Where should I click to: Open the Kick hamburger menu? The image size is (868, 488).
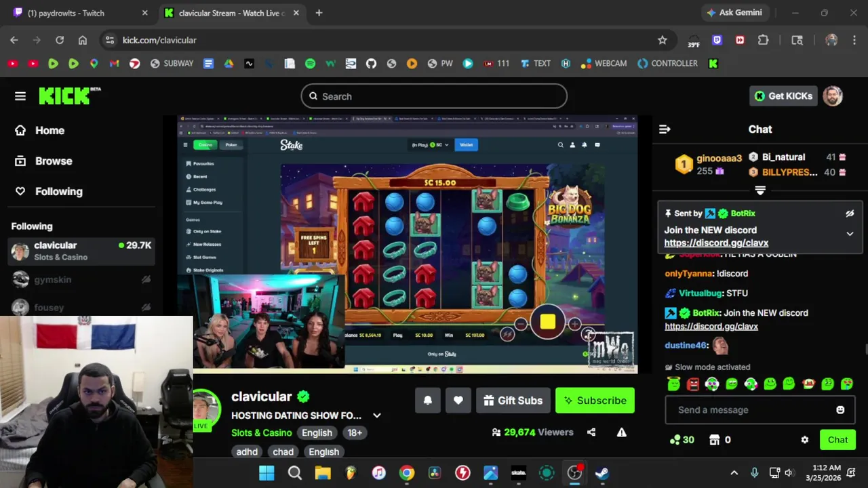(x=20, y=96)
